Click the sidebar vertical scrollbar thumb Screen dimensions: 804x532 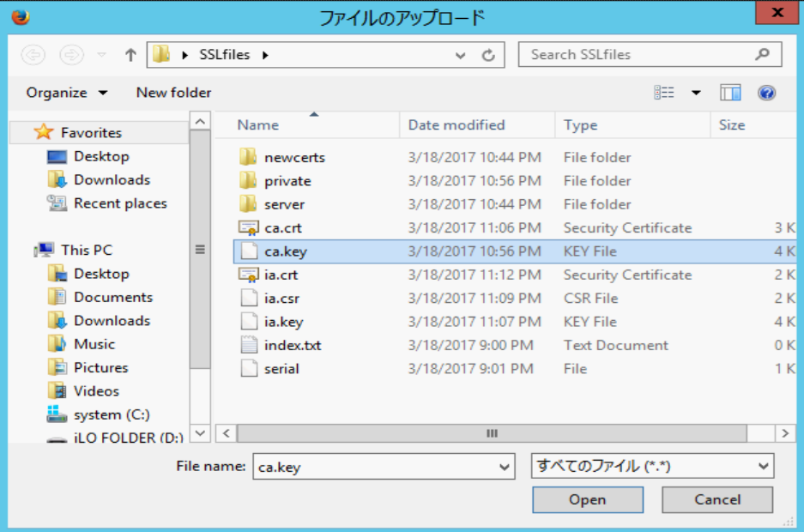200,250
